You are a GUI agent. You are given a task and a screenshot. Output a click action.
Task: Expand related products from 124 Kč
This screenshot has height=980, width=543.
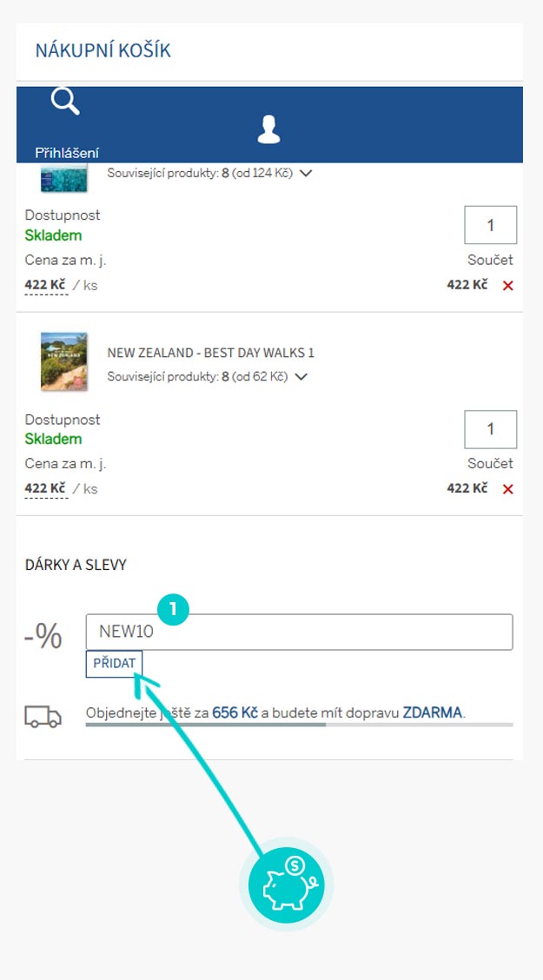click(305, 173)
